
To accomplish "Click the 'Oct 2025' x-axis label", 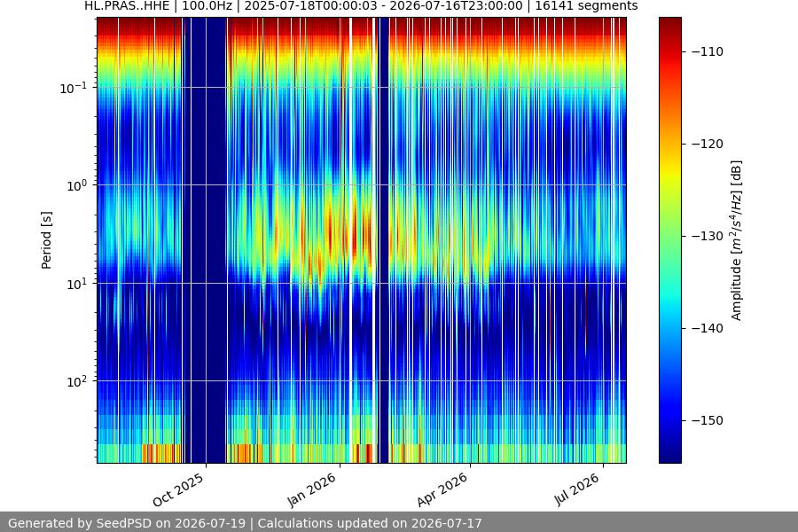I will pos(178,489).
